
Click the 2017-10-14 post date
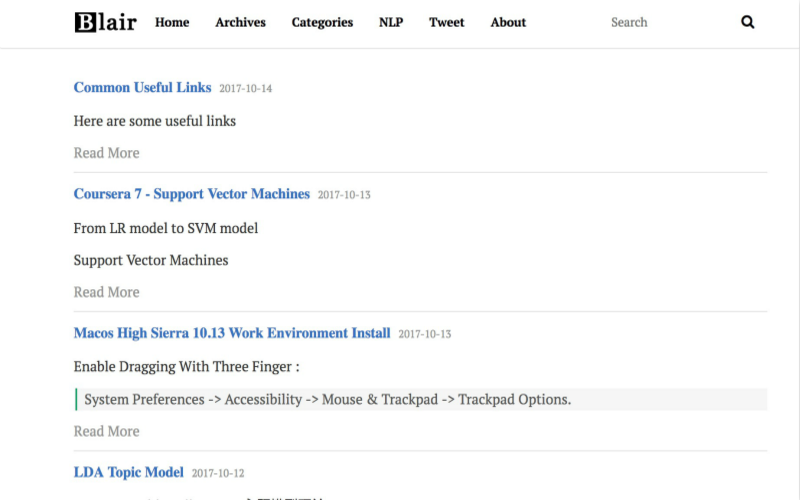(245, 89)
